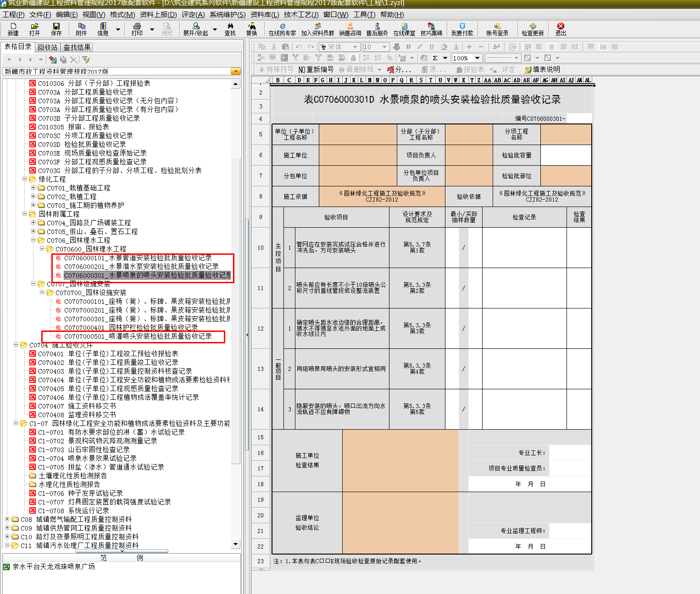This screenshot has height=594, width=700.
Task: Open the 信息 dropdown arrow
Action: tap(118, 29)
